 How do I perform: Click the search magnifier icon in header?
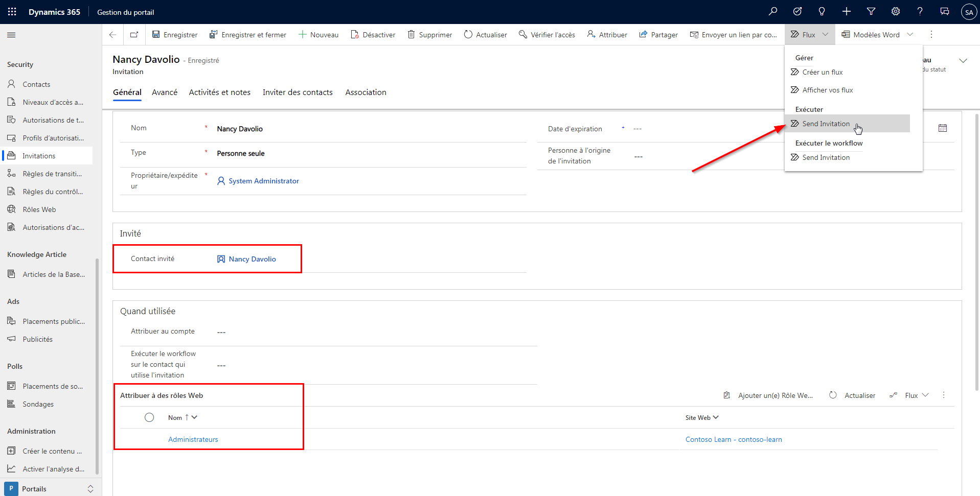(x=773, y=11)
